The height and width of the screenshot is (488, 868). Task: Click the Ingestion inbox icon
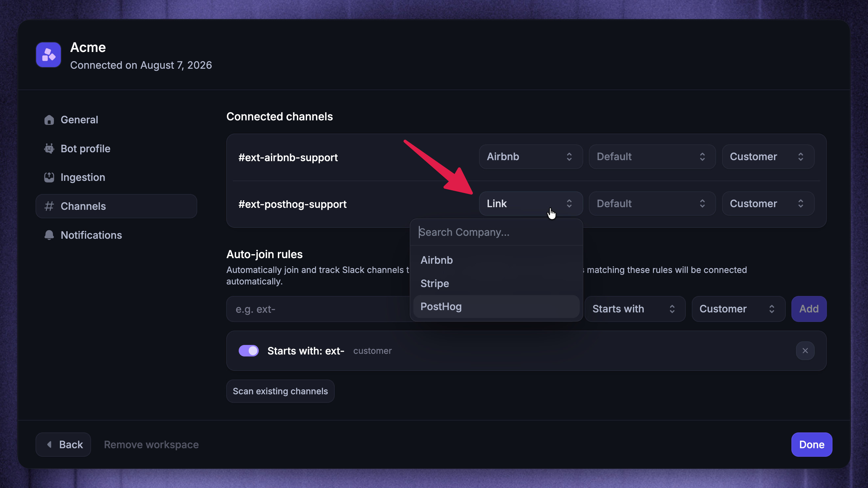pos(49,177)
